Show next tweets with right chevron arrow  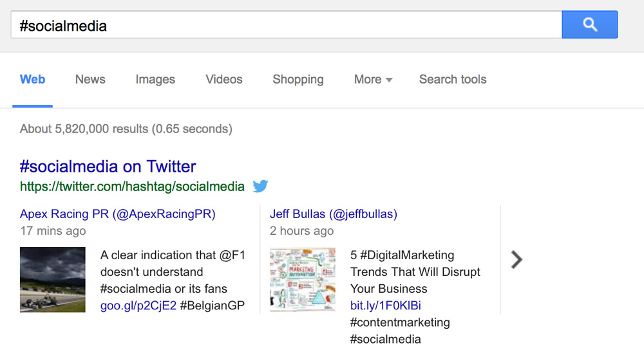(x=516, y=259)
